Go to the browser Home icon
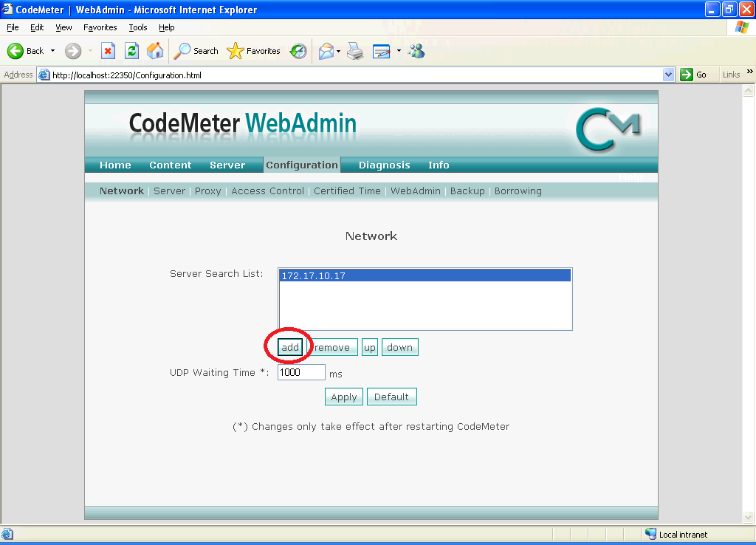This screenshot has height=545, width=756. [x=155, y=51]
